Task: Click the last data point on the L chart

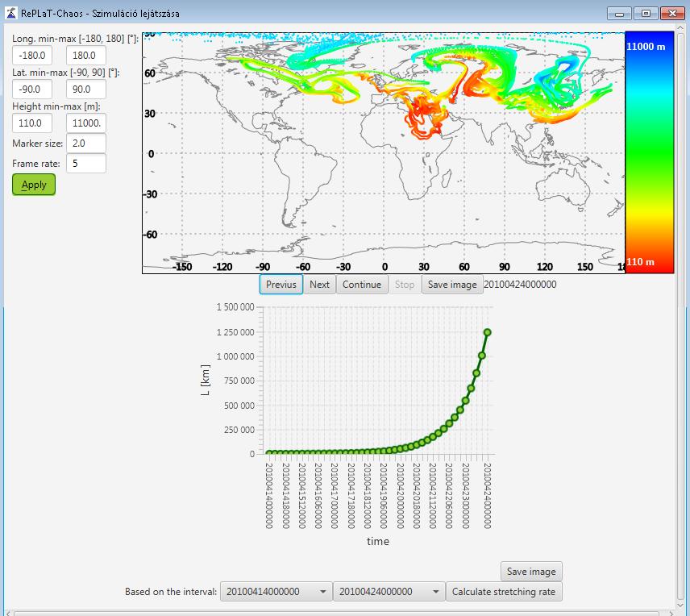Action: [487, 332]
